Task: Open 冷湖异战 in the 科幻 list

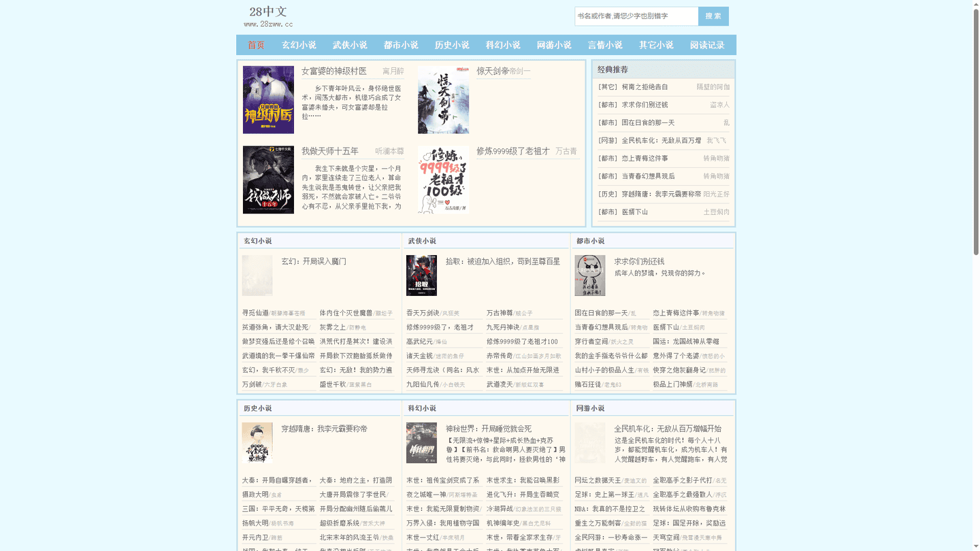Action: [x=500, y=509]
